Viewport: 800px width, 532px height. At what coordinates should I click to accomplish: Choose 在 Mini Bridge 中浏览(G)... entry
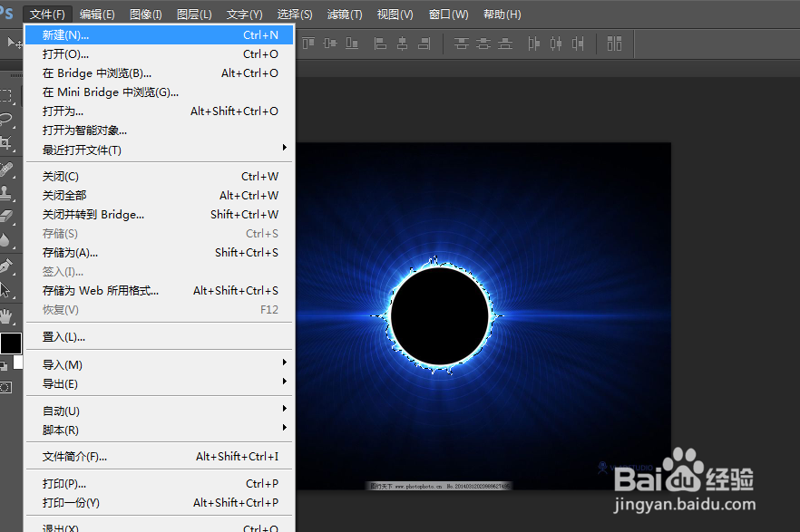[x=160, y=92]
